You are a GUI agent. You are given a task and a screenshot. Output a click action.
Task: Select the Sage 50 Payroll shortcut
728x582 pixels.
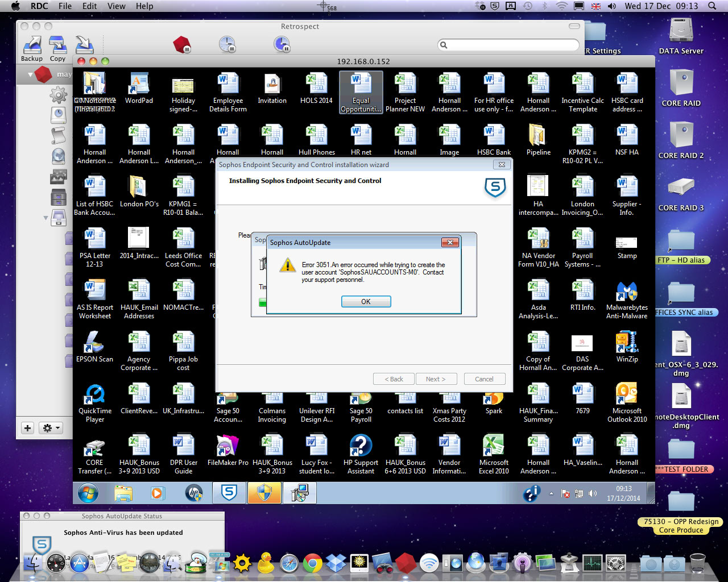pyautogui.click(x=361, y=407)
